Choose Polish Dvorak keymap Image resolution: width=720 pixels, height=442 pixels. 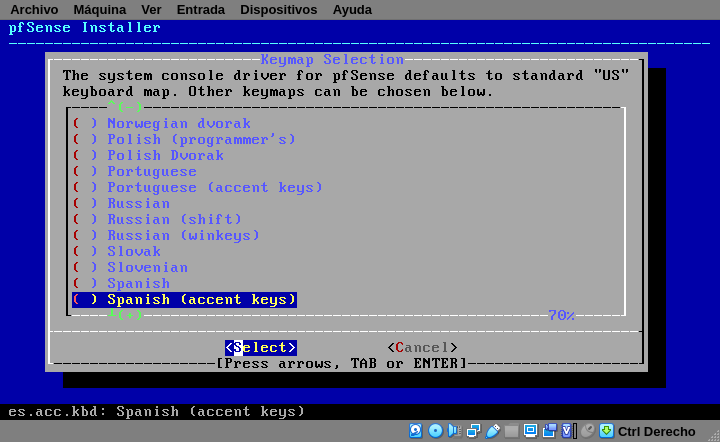[148, 156]
